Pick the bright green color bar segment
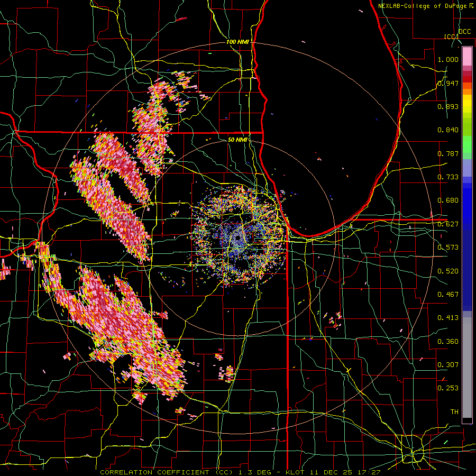This screenshot has height=476, width=476. 467,144
